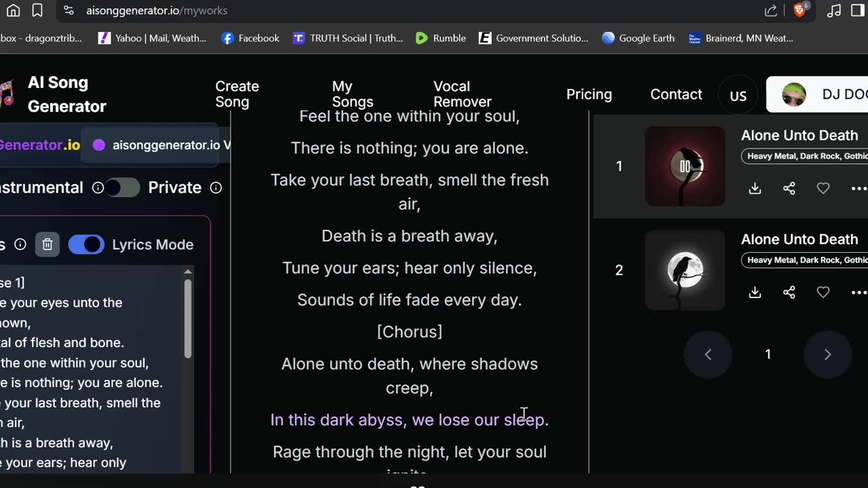Screen dimensions: 868x488
Task: Open Yahoo Mail bookmark
Action: pos(152,38)
